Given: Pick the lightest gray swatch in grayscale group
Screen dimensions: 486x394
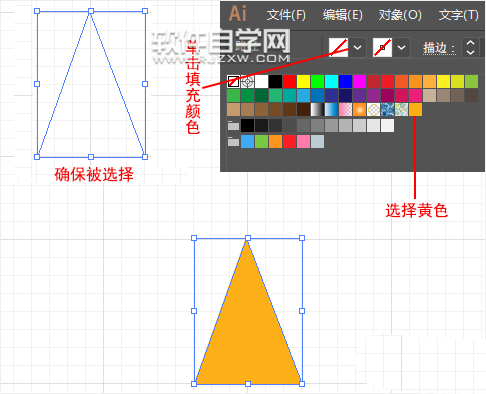Looking at the screenshot, I should 387,126.
